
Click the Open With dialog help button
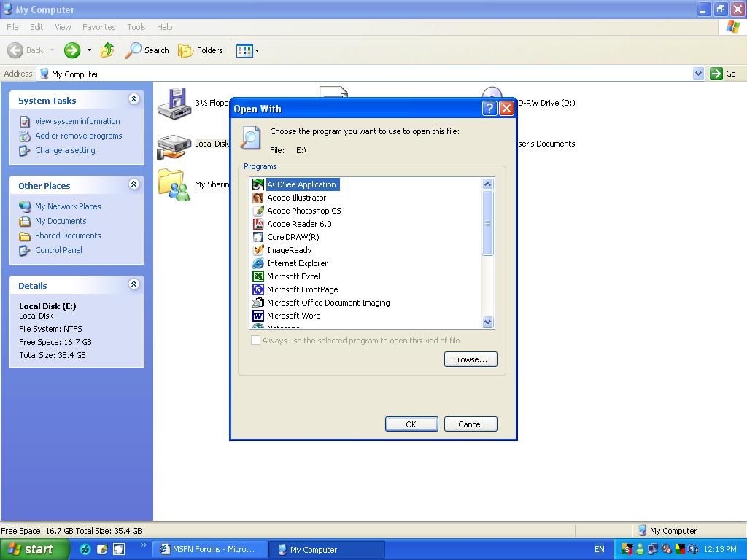(489, 109)
